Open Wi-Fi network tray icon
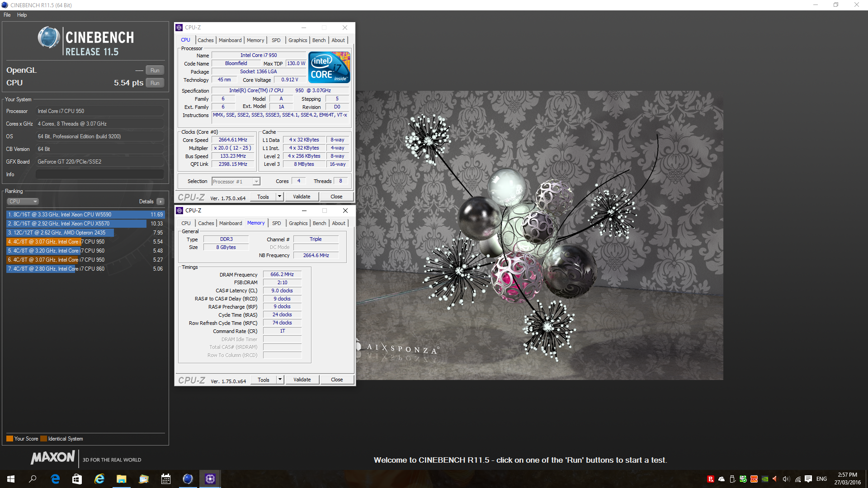868x488 pixels. [x=798, y=479]
